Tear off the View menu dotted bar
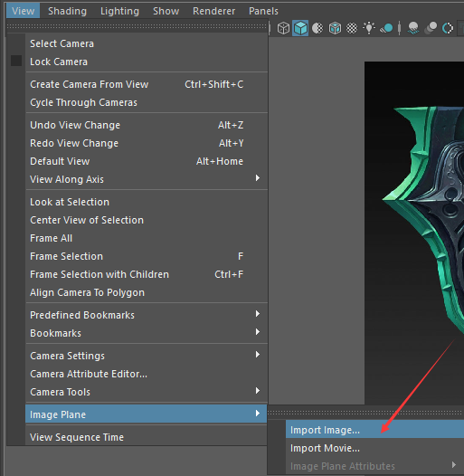This screenshot has height=476, width=464. [x=137, y=27]
